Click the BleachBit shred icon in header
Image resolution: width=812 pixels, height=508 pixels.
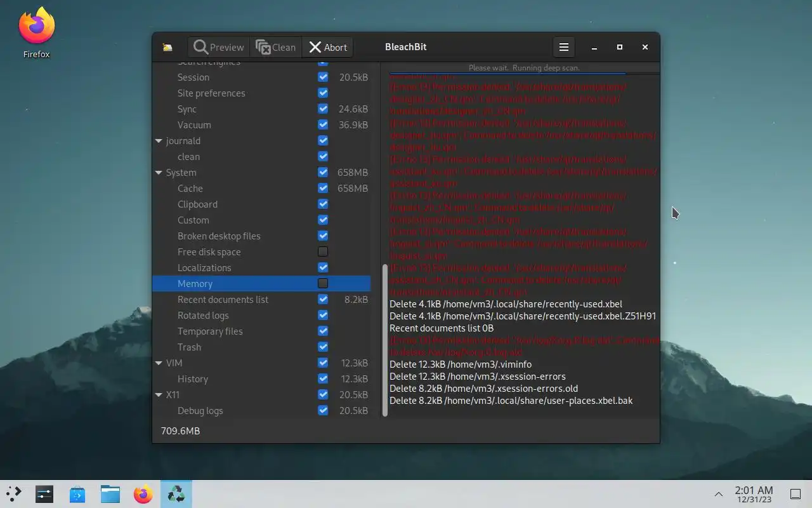click(167, 47)
